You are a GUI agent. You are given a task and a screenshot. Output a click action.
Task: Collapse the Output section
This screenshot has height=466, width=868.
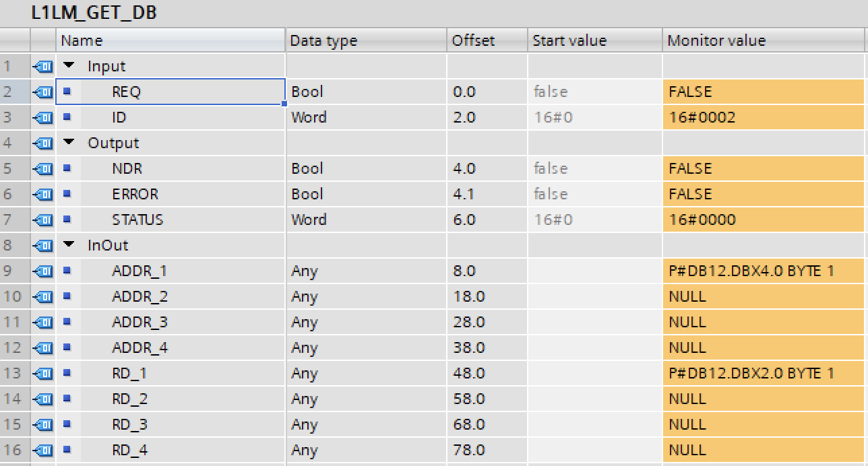point(68,143)
